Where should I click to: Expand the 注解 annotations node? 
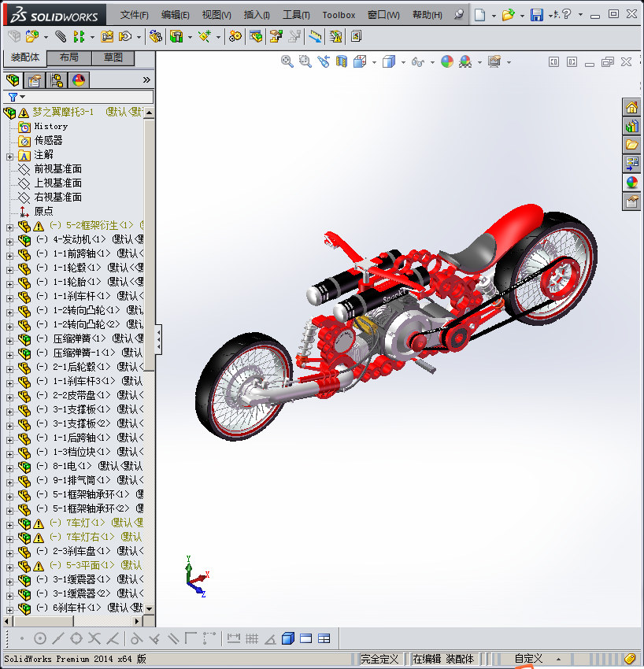point(9,157)
